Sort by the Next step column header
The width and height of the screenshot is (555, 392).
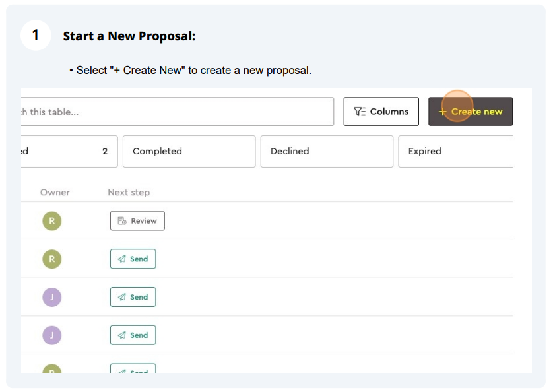click(x=129, y=192)
